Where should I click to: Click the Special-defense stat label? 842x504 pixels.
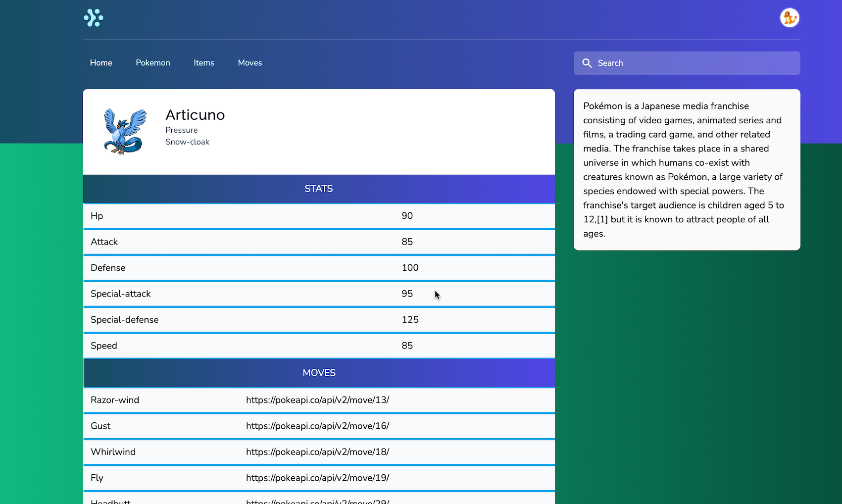pos(125,320)
